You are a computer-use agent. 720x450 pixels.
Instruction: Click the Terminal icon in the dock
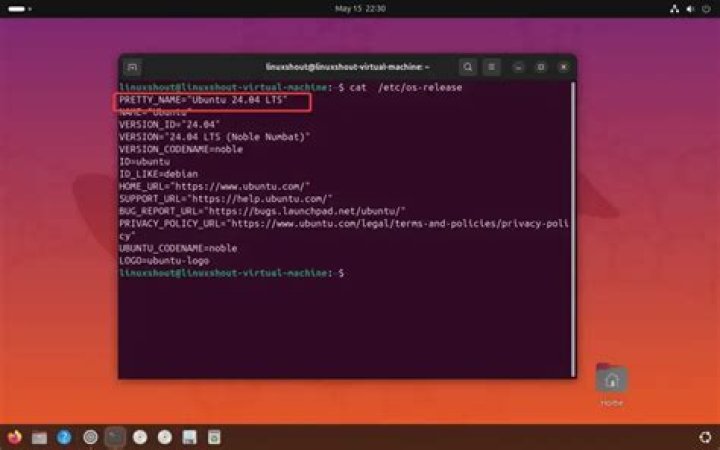pyautogui.click(x=115, y=437)
